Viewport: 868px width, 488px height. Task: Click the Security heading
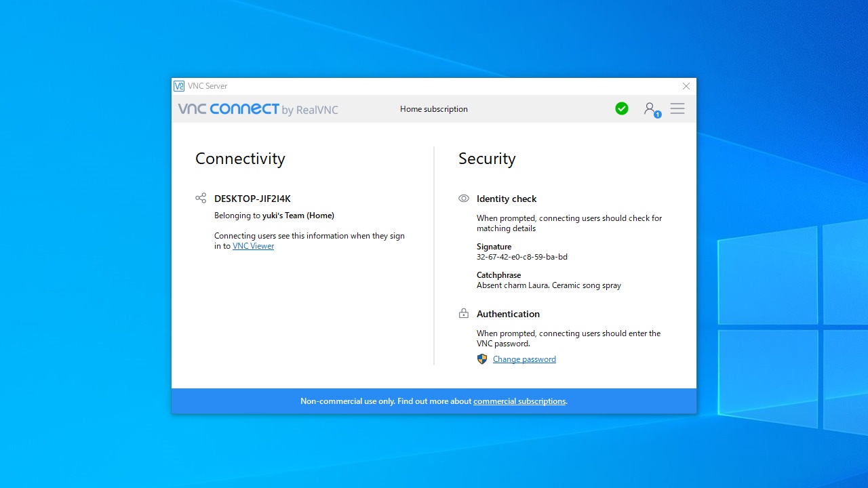tap(487, 159)
